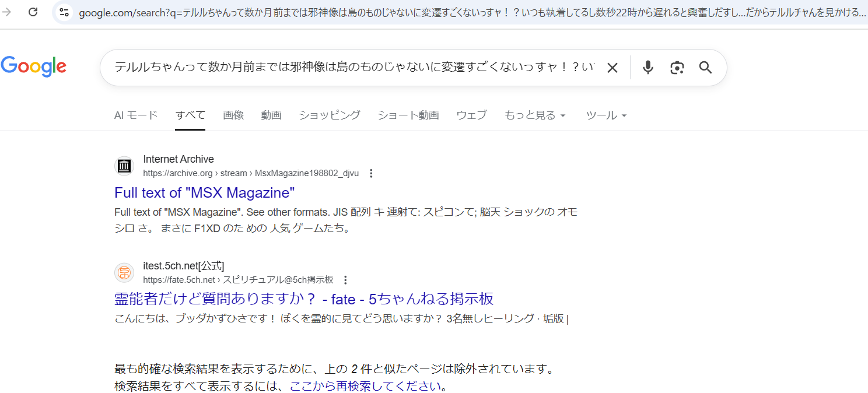Viewport: 868px width, 393px height.
Task: Open Full text of "MSX Magazine" result
Action: 205,192
